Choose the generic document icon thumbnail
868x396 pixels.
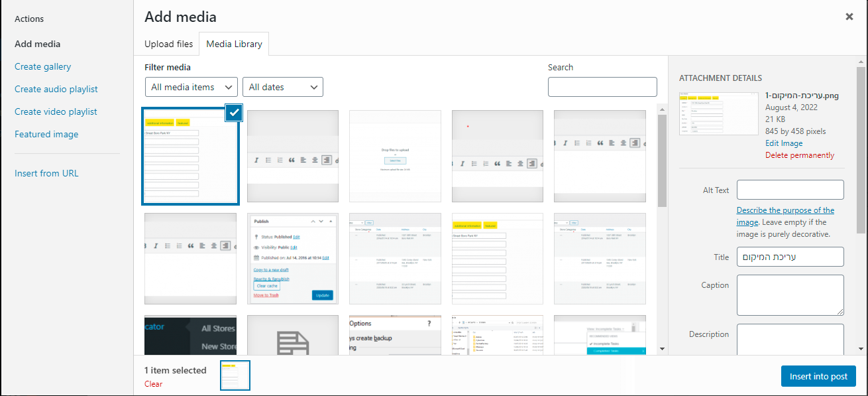pos(293,335)
